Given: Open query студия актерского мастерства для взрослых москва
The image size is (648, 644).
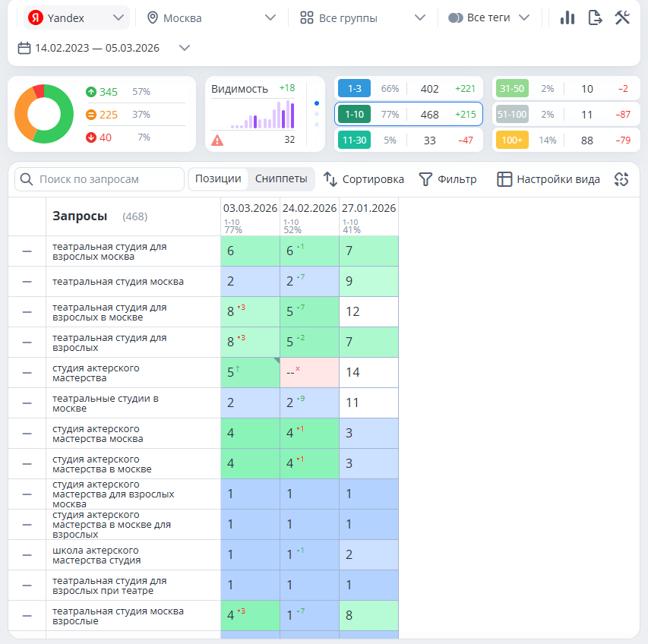Looking at the screenshot, I should click(113, 494).
